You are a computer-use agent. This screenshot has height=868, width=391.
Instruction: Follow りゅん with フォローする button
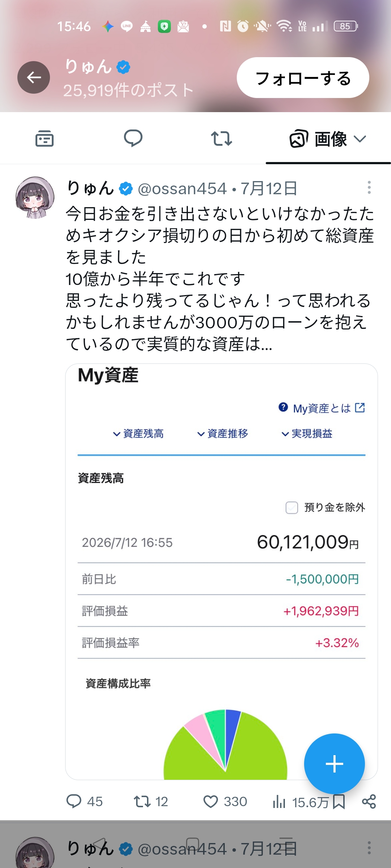(x=303, y=77)
